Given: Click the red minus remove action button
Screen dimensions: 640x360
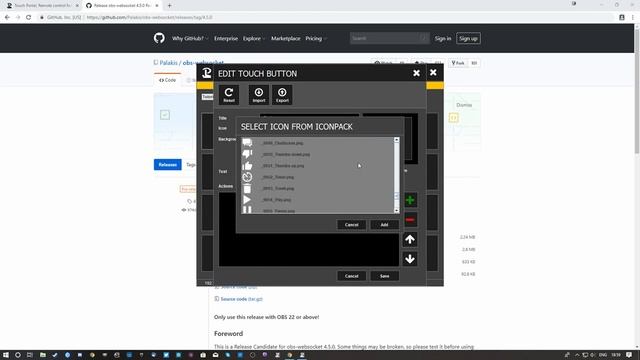Looking at the screenshot, I should [410, 220].
